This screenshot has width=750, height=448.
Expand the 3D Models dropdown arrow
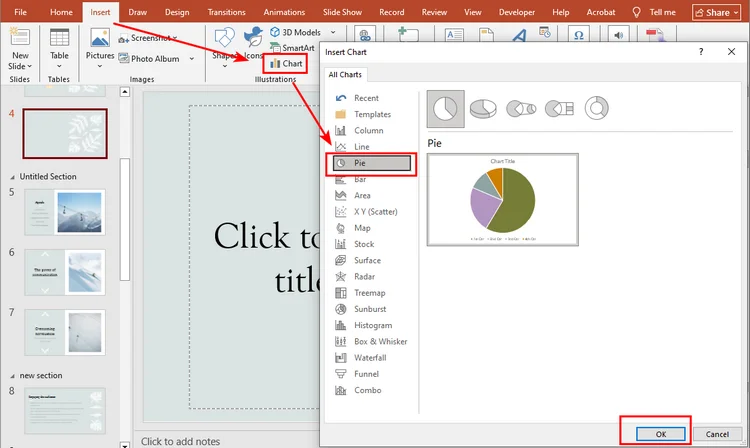(x=333, y=32)
